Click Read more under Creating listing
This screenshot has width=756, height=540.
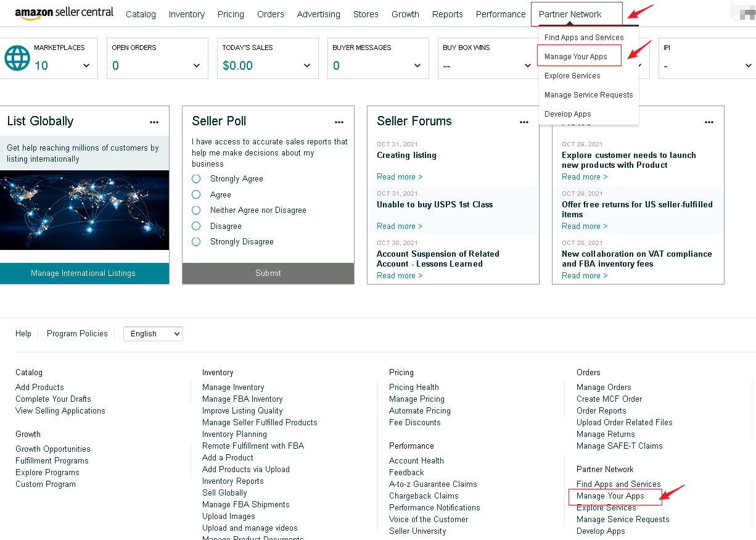(x=400, y=177)
